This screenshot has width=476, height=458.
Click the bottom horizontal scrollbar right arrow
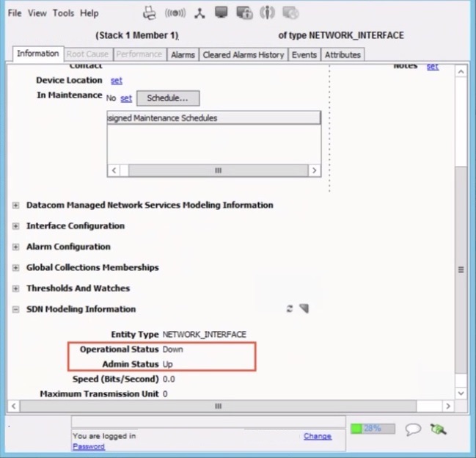(448, 406)
